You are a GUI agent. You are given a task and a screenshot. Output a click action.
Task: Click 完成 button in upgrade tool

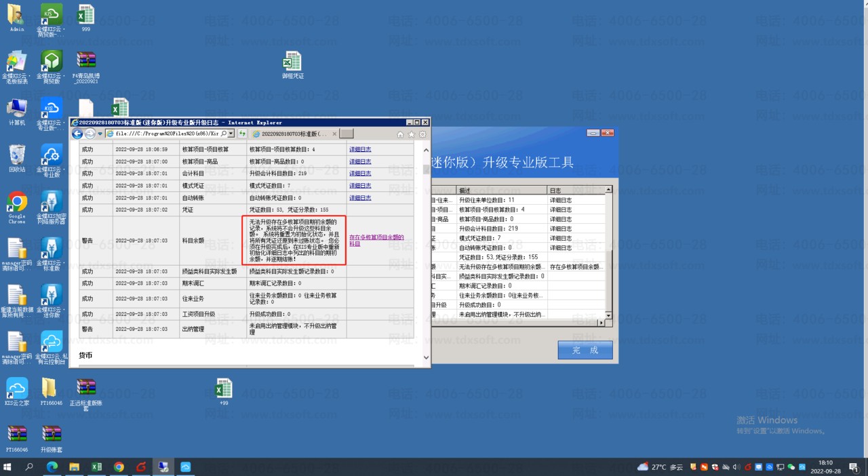[585, 350]
